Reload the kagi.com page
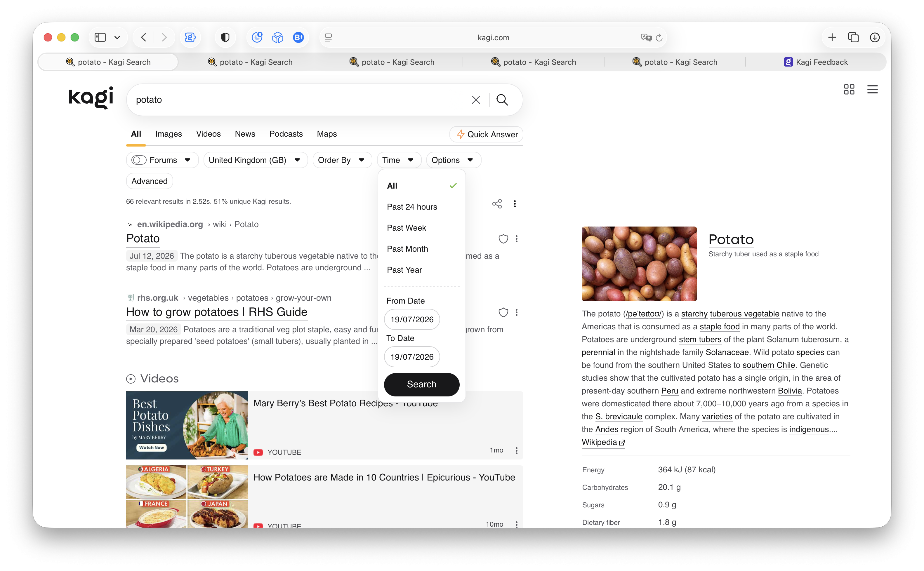Screen dimensions: 924x571 coord(659,37)
